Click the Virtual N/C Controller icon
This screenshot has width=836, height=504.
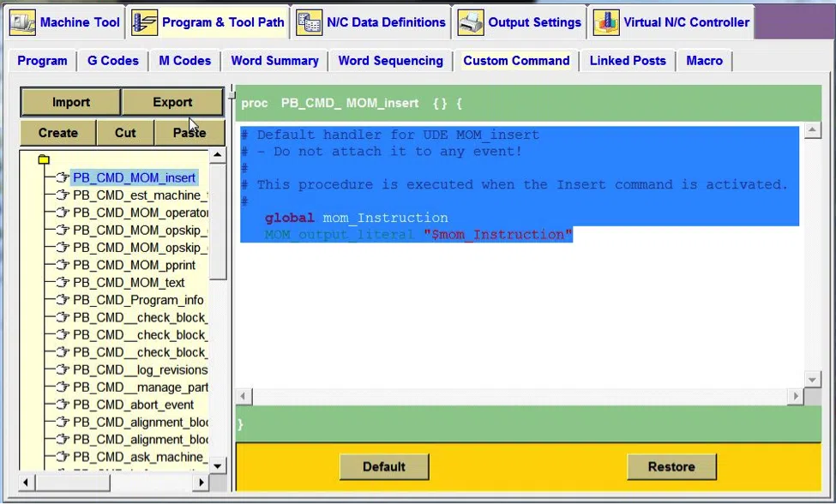click(607, 23)
